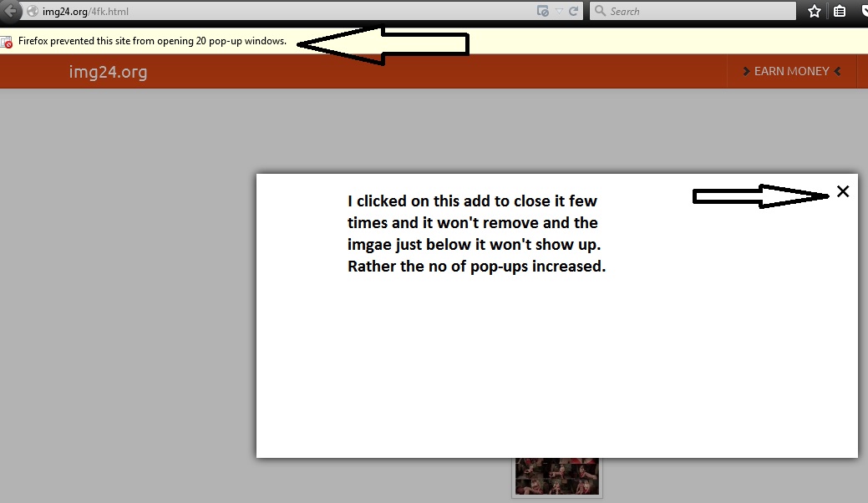868x503 pixels.
Task: Open the image thumbnail below the ad
Action: [x=557, y=476]
